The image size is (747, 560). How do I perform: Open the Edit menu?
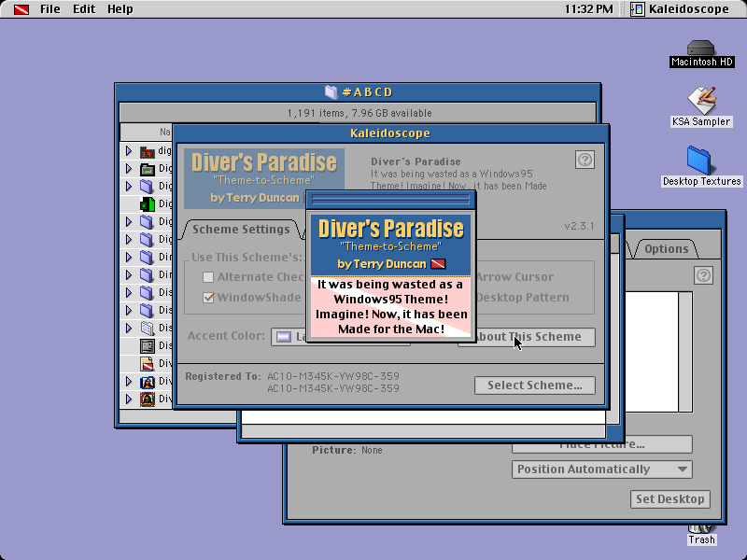(x=84, y=9)
